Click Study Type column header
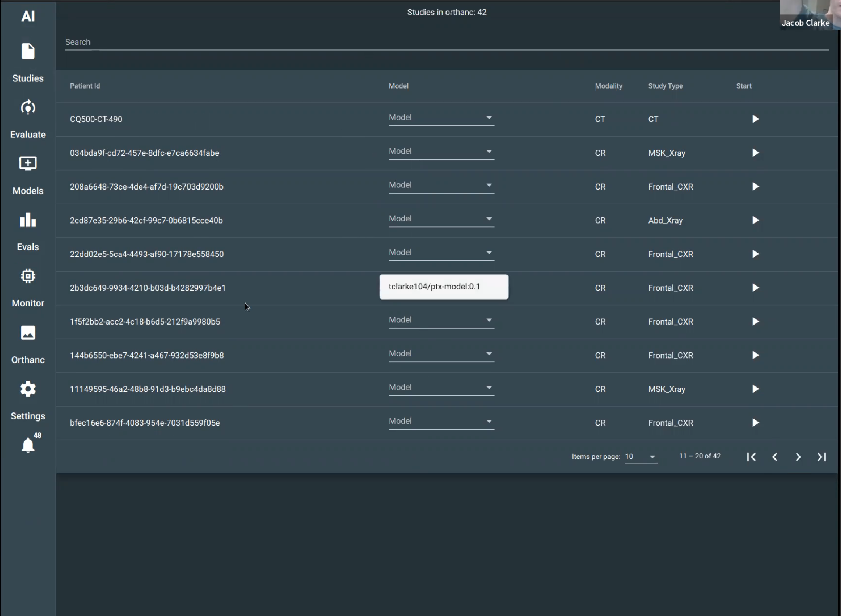This screenshot has width=841, height=616. coord(665,86)
